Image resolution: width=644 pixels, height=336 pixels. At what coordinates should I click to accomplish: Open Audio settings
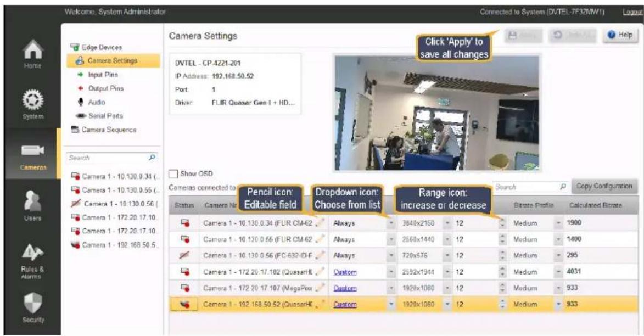click(91, 102)
